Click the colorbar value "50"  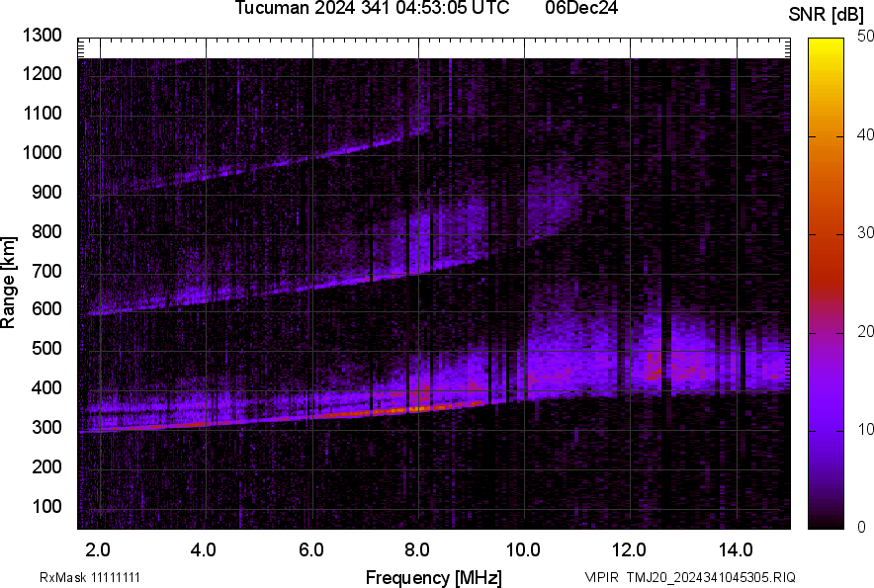(866, 37)
